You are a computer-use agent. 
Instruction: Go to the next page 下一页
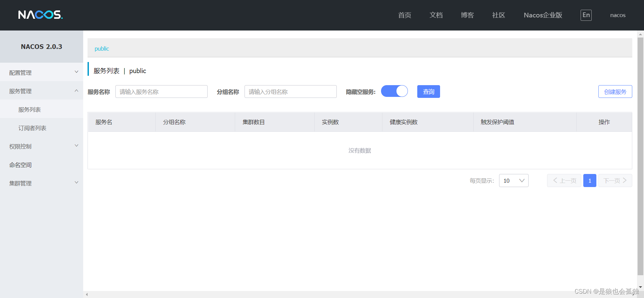[x=615, y=181]
